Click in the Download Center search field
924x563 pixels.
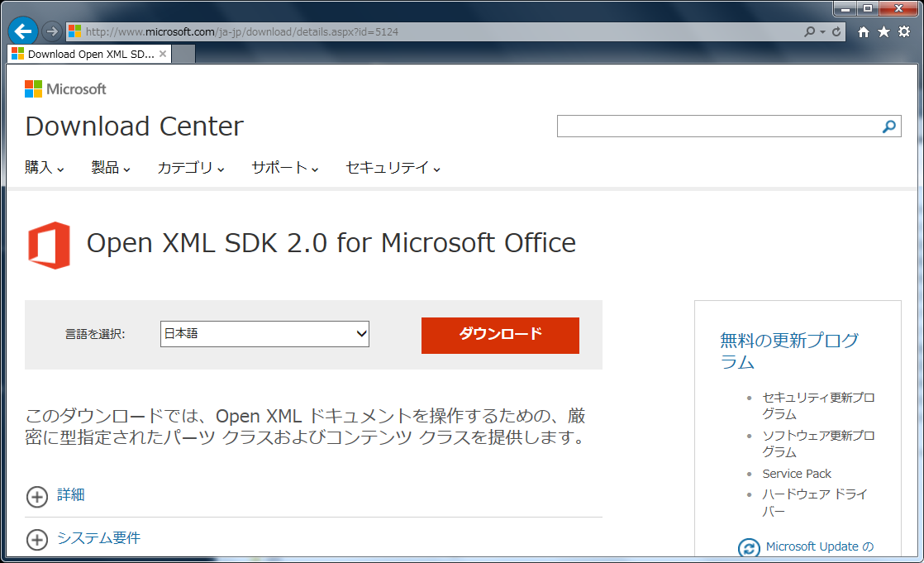click(716, 126)
